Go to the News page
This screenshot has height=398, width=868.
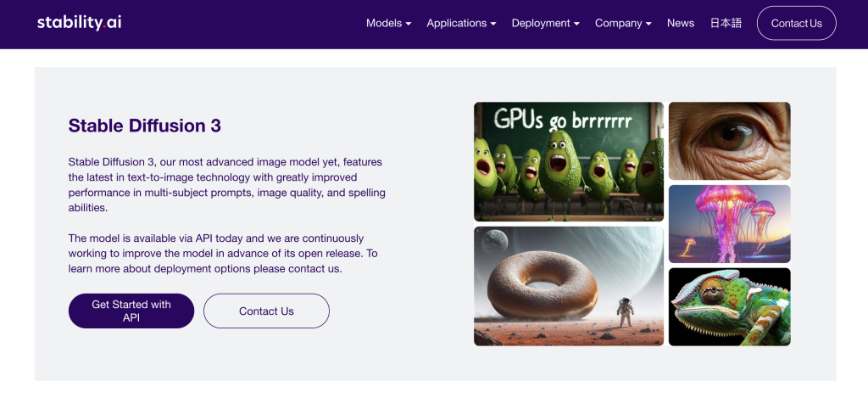680,23
